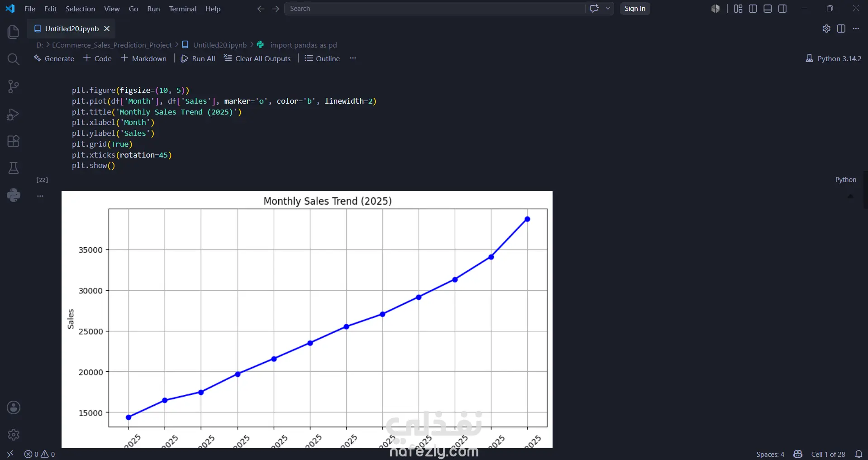Screen dimensions: 868x460
Task: Open the Testing flask view
Action: tap(14, 168)
